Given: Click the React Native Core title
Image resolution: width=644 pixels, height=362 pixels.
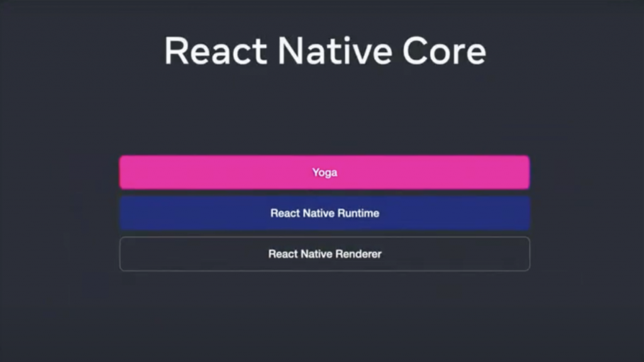Looking at the screenshot, I should tap(325, 51).
